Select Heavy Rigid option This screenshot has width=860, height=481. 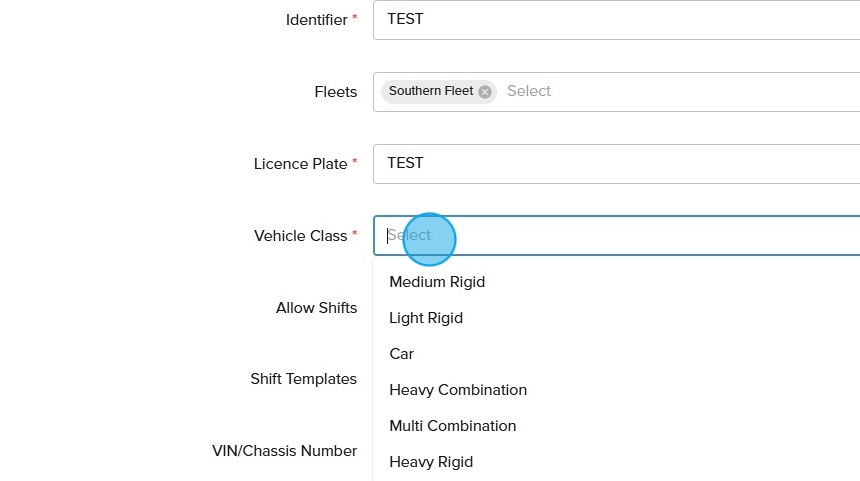tap(431, 462)
